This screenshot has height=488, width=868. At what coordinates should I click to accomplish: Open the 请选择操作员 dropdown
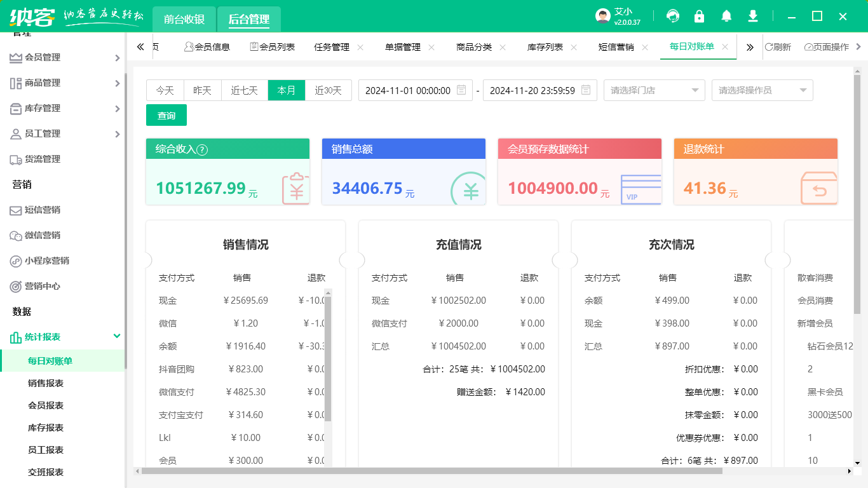[x=762, y=90]
